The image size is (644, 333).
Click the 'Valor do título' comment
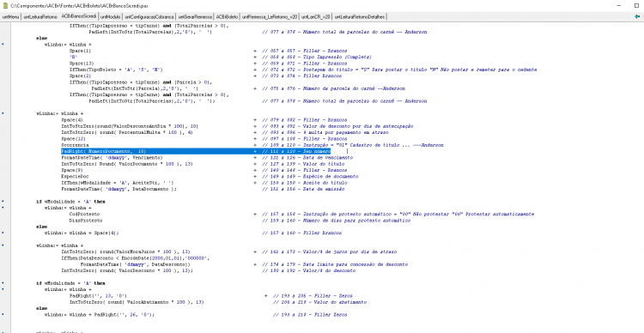[324, 164]
